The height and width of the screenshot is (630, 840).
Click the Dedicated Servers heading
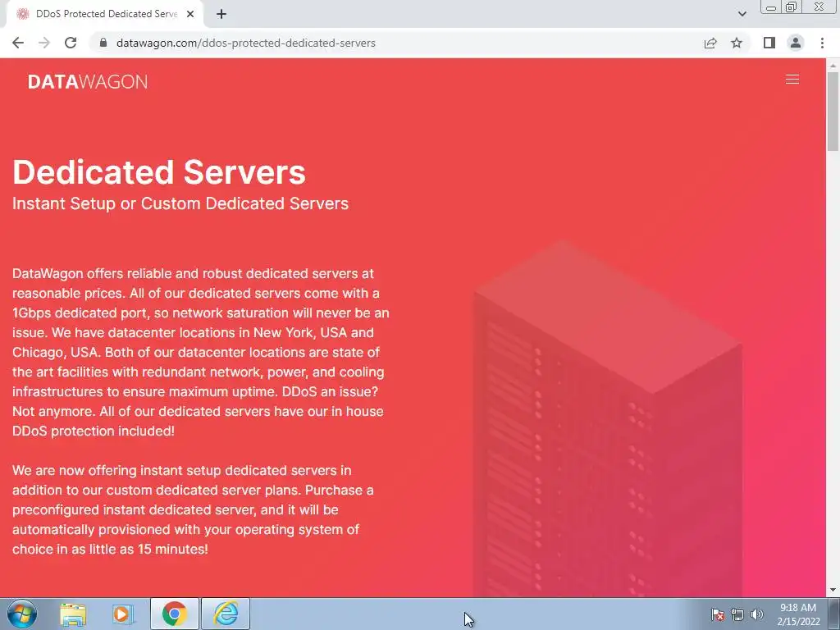(159, 172)
